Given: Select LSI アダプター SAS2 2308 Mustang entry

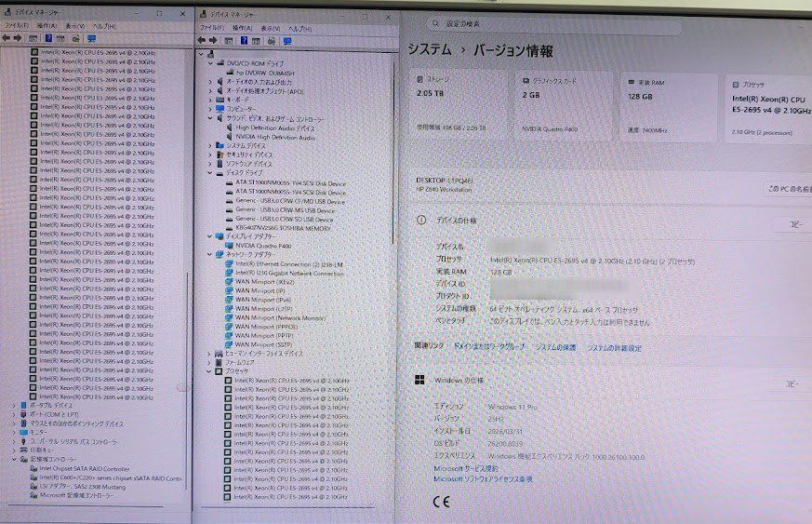Looking at the screenshot, I should tap(83, 487).
